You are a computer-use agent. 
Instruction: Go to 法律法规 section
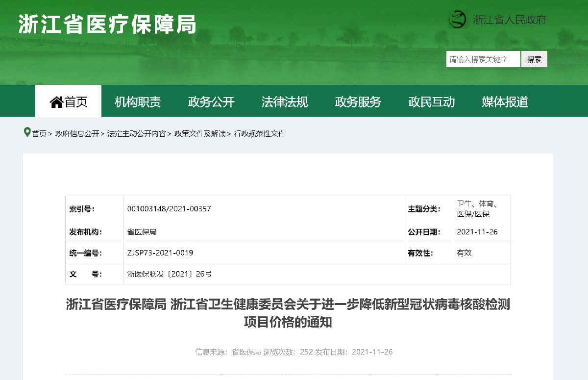pos(285,102)
